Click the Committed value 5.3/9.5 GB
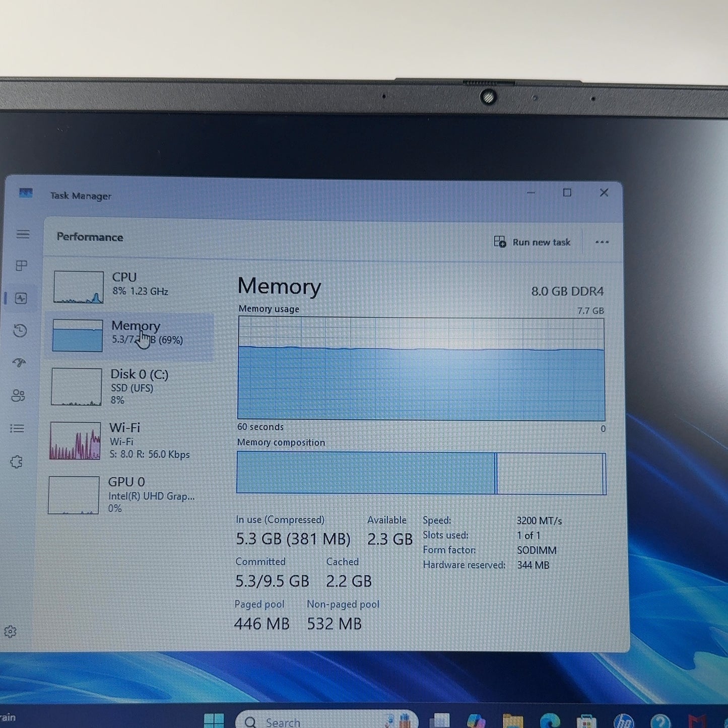728x728 pixels. click(x=272, y=581)
